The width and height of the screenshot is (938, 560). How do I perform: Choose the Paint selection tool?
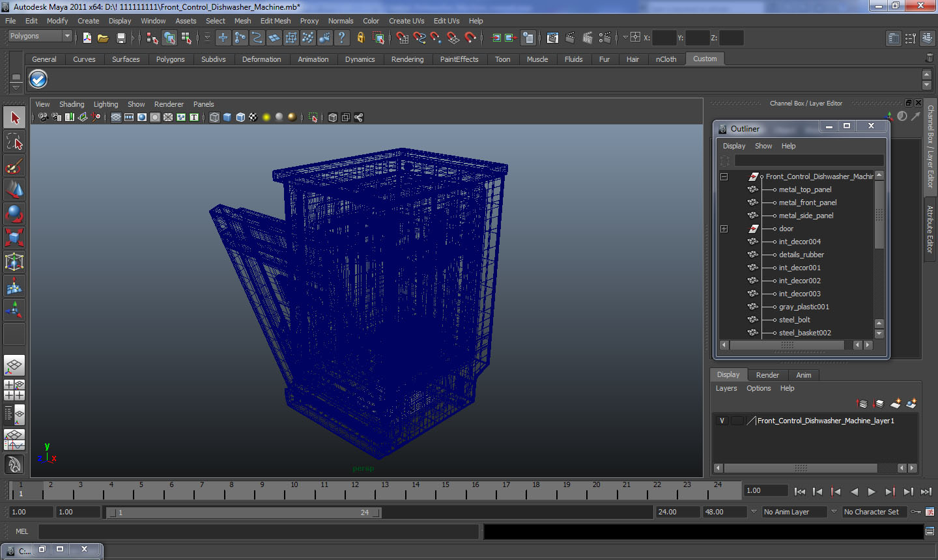pos(14,166)
